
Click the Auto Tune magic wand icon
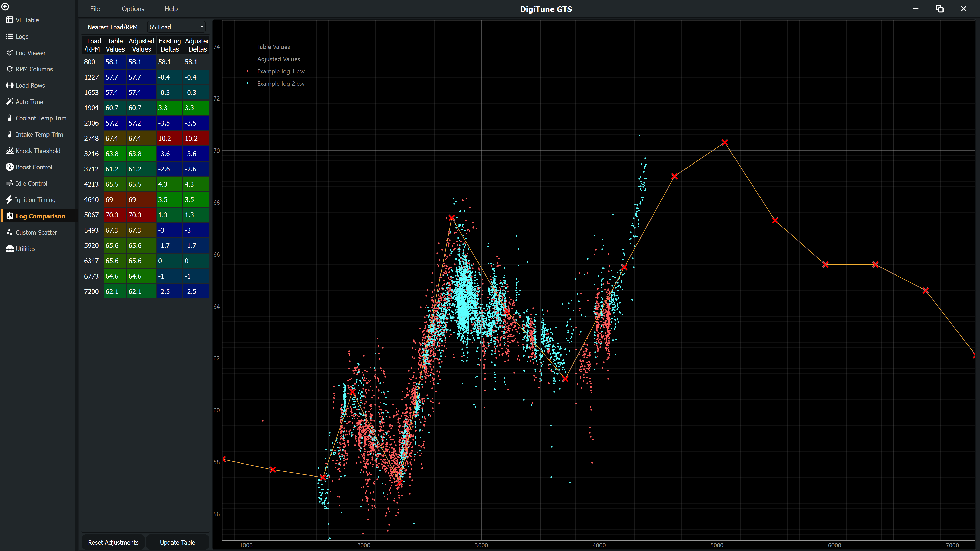[x=9, y=102]
